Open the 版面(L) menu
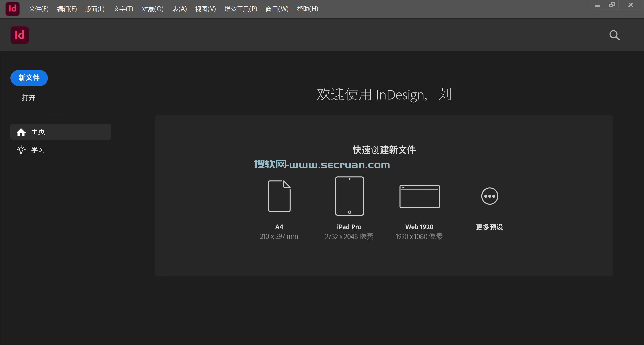This screenshot has height=345, width=644. pos(95,9)
